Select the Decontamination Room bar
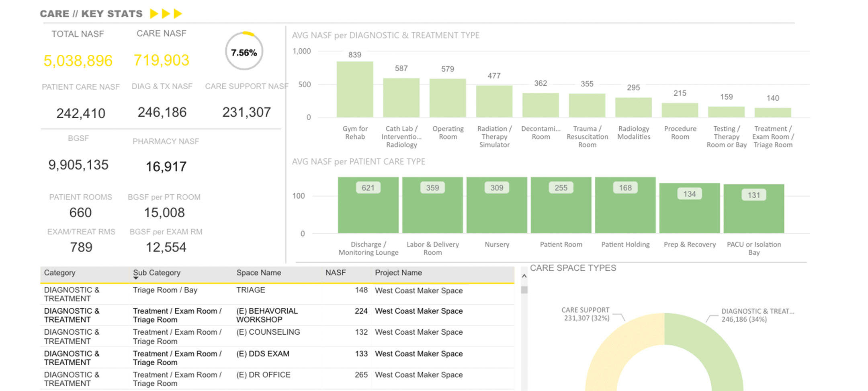Image resolution: width=868 pixels, height=391 pixels. click(540, 105)
